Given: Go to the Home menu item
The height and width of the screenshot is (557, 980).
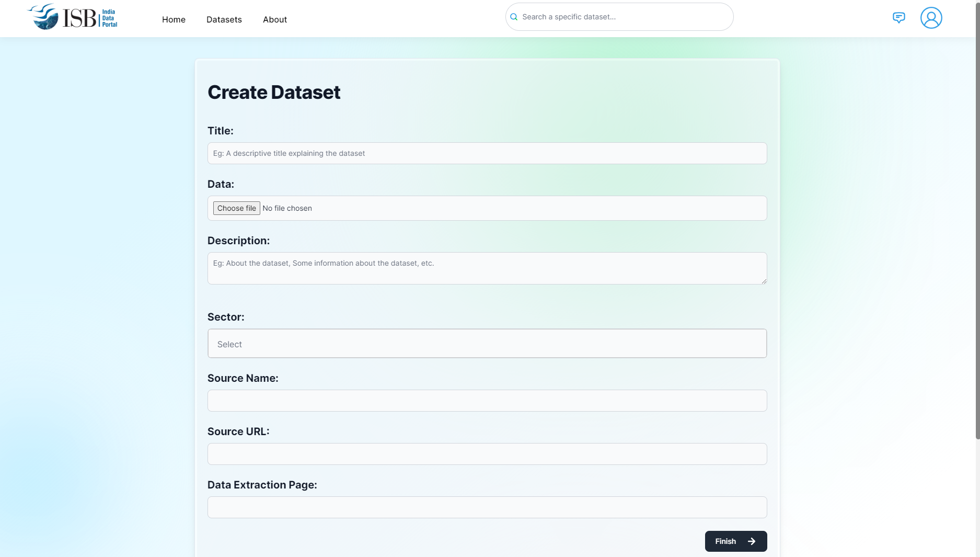Looking at the screenshot, I should point(174,19).
